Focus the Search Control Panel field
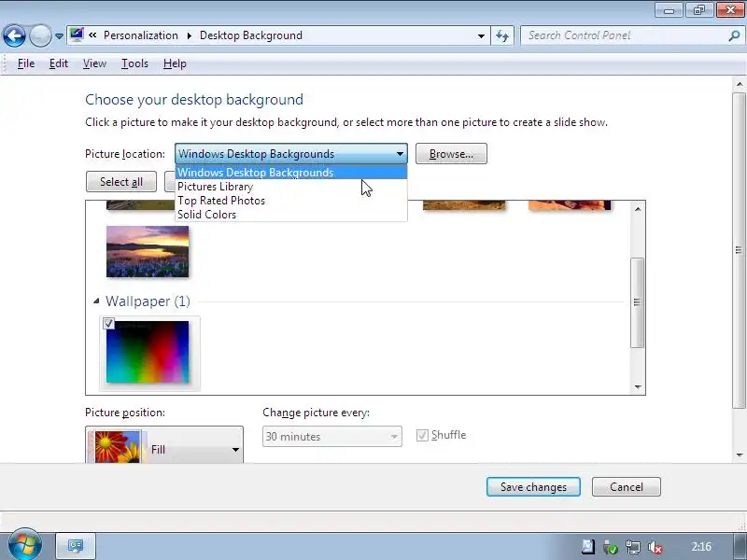Viewport: 747px width, 560px height. click(x=624, y=35)
